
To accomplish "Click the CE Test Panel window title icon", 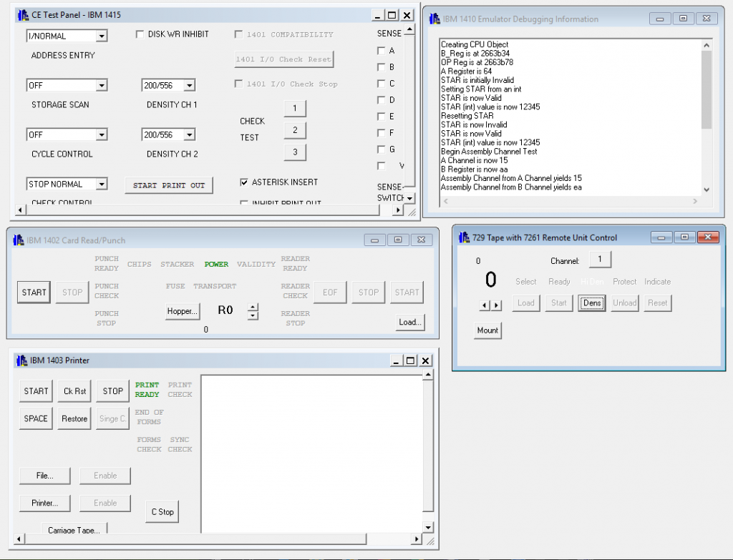I will (23, 15).
